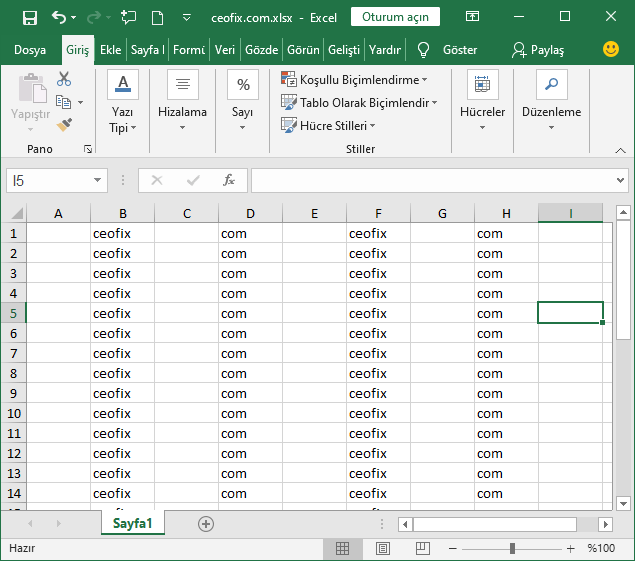Image resolution: width=635 pixels, height=561 pixels.
Task: Select row 7 header
Action: click(x=14, y=353)
